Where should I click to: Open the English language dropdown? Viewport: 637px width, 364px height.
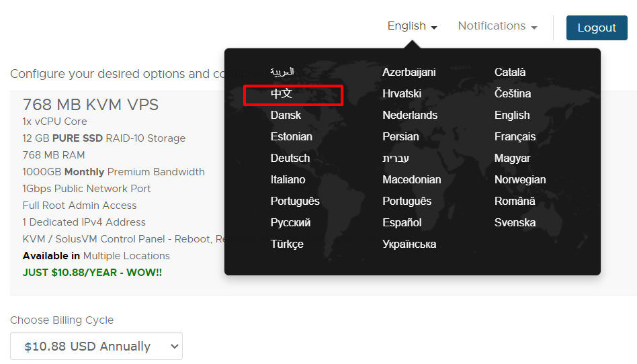[412, 26]
